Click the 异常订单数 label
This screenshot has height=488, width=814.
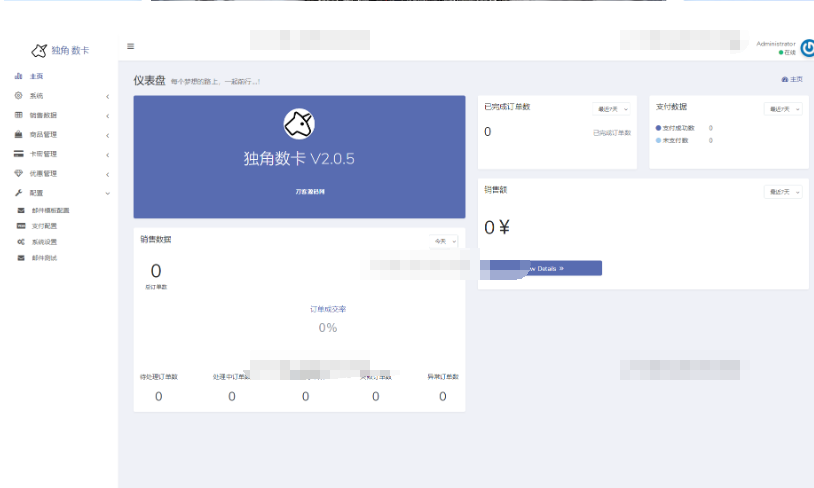click(x=443, y=376)
